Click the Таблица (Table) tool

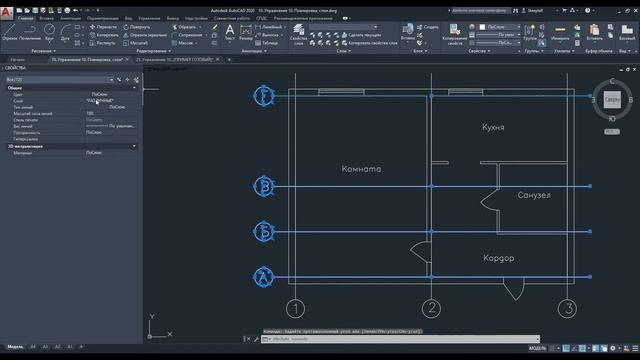[267, 43]
